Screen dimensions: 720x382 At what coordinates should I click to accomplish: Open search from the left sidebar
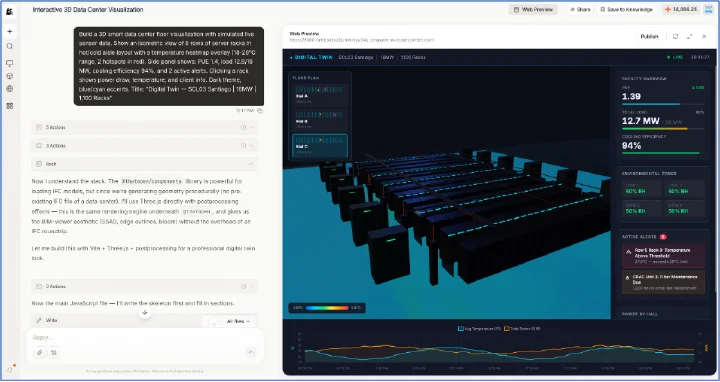point(10,46)
